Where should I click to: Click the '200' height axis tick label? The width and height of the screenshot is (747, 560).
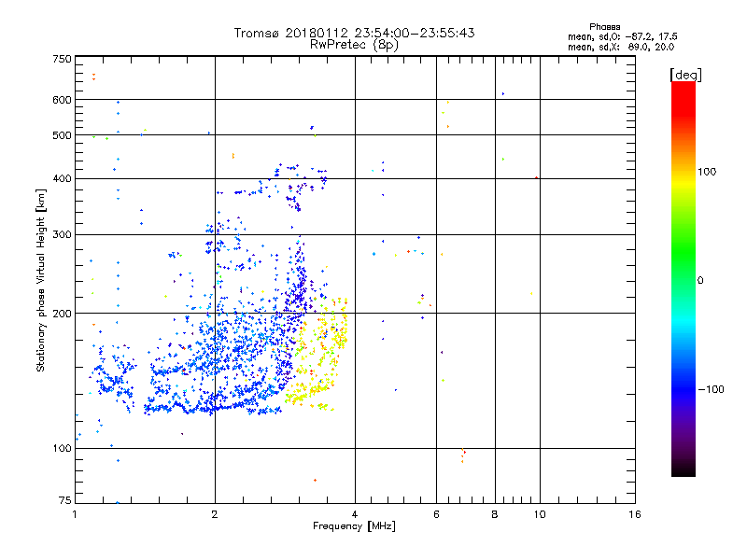[63, 314]
